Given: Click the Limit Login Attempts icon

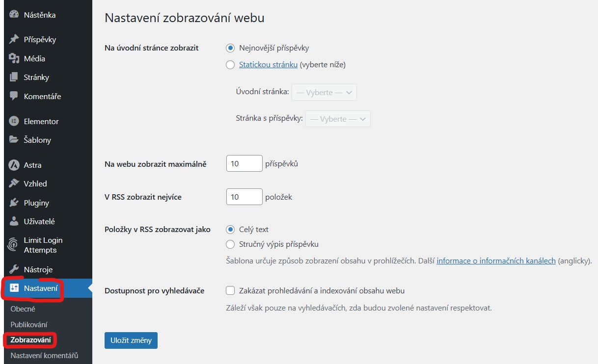Looking at the screenshot, I should [12, 240].
